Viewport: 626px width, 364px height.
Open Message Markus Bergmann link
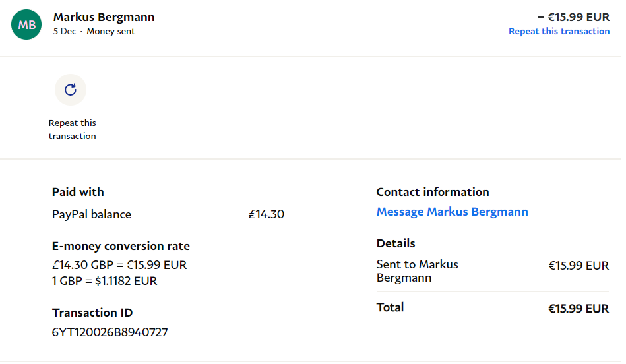pyautogui.click(x=452, y=212)
